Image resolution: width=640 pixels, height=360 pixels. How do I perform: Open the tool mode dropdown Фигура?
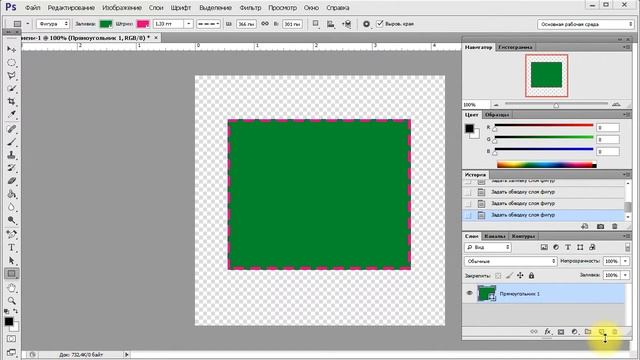tap(53, 24)
